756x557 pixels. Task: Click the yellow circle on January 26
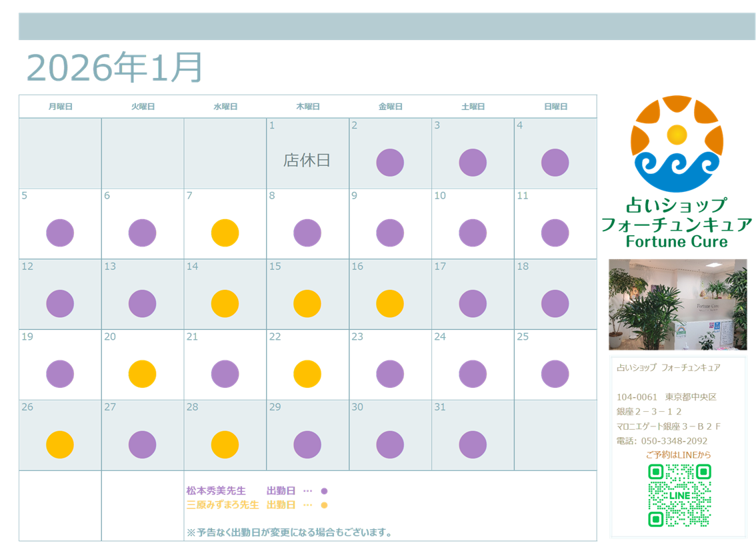pos(60,444)
